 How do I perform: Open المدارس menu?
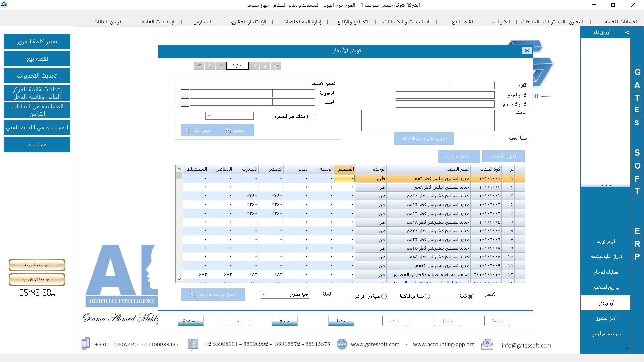tap(202, 22)
